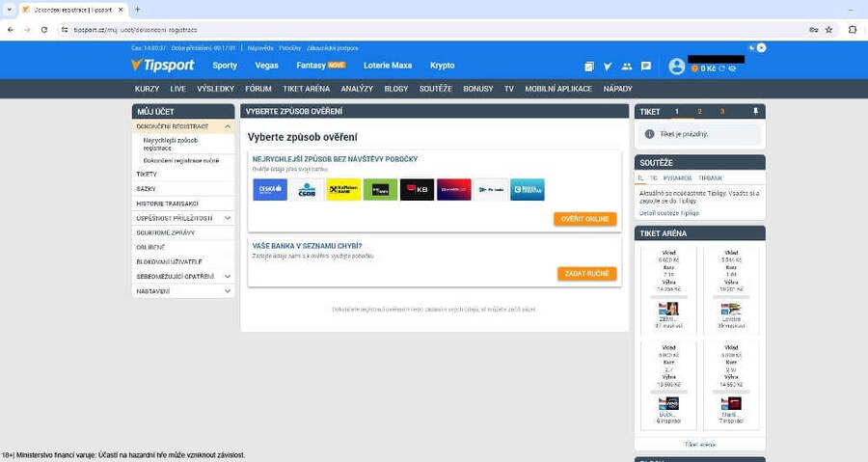Expand the Úspěšnost příležitostí menu
Image resolution: width=868 pixels, height=462 pixels.
pyautogui.click(x=228, y=218)
